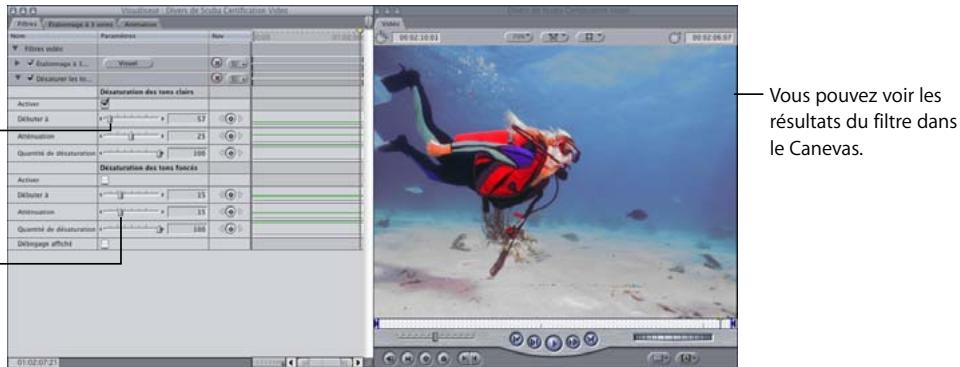The image size is (960, 367).
Task: Add keyframe for tons clairs Quantité de désaturation
Action: click(x=231, y=153)
